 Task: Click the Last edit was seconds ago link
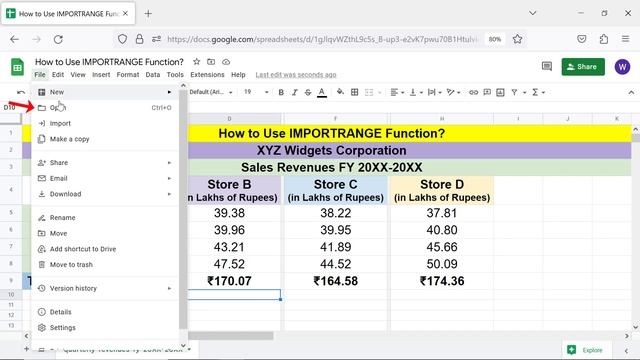[x=296, y=75]
